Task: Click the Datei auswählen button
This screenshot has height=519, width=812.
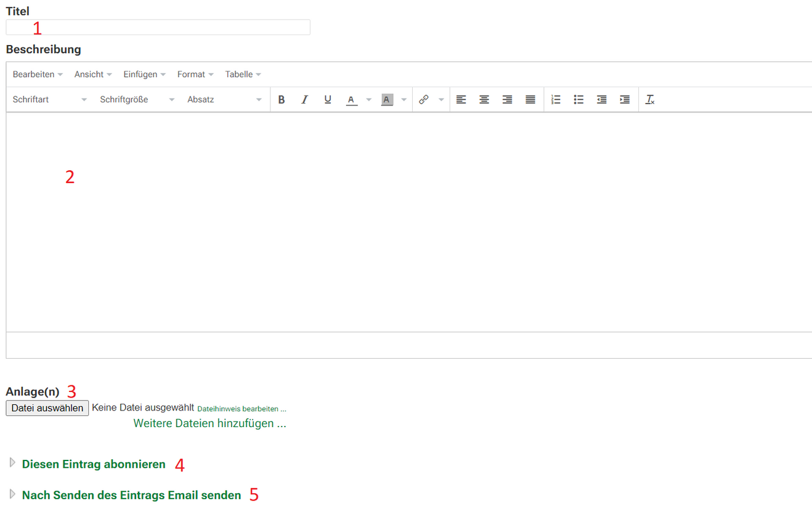Action: point(47,408)
